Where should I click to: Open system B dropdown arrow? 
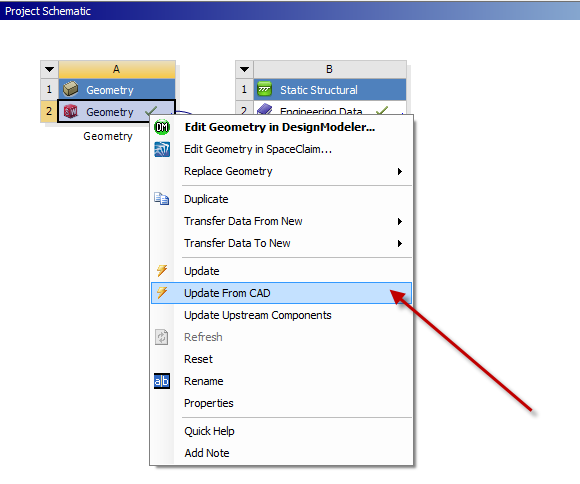(x=244, y=69)
